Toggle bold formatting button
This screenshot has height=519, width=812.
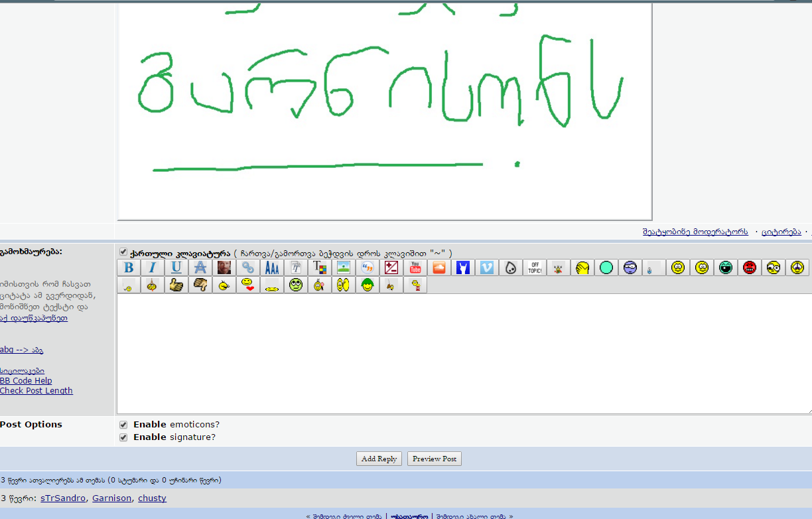point(129,267)
